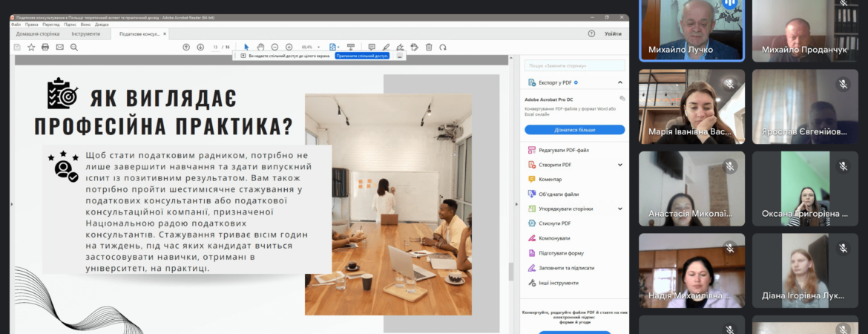Open the Правка menu

coord(32,24)
